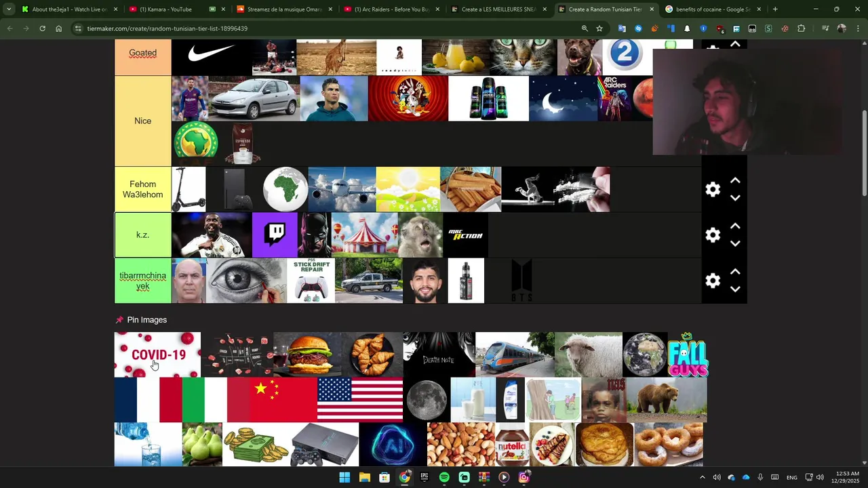The image size is (868, 488).
Task: Show hidden system tray icons
Action: (702, 477)
